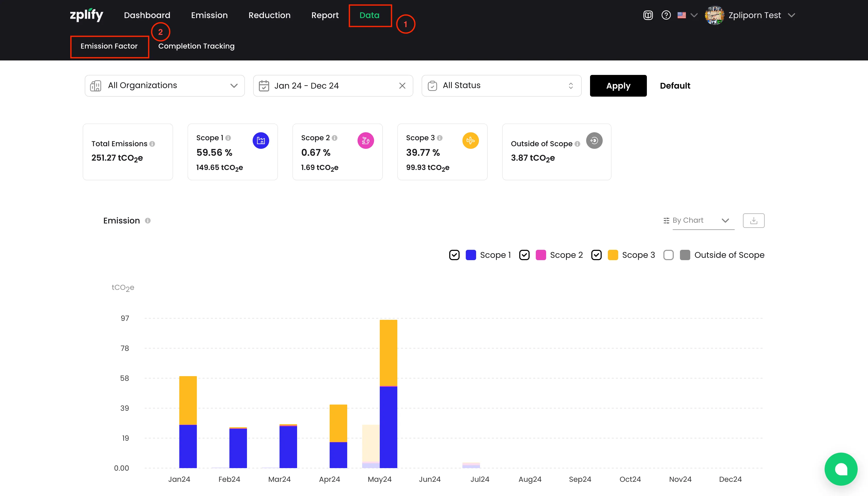The width and height of the screenshot is (868, 496).
Task: Click info icon beside Total Emissions
Action: [152, 144]
